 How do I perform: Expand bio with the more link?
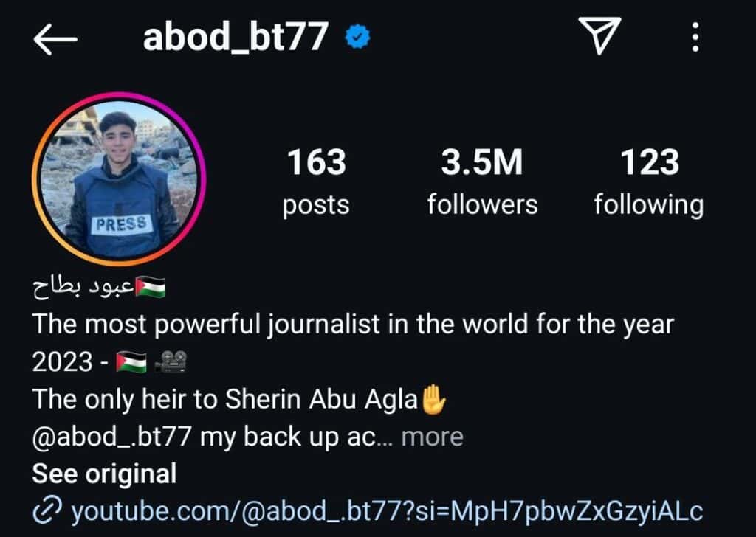[432, 437]
